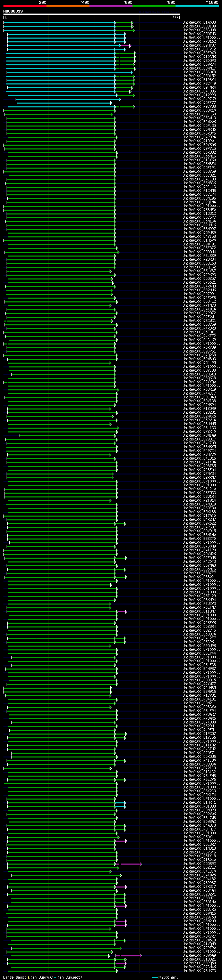Select the UniRef100_B0Y6A6 hit label
Image resolution: width=222 pixels, height=980 pixels.
tap(199, 145)
